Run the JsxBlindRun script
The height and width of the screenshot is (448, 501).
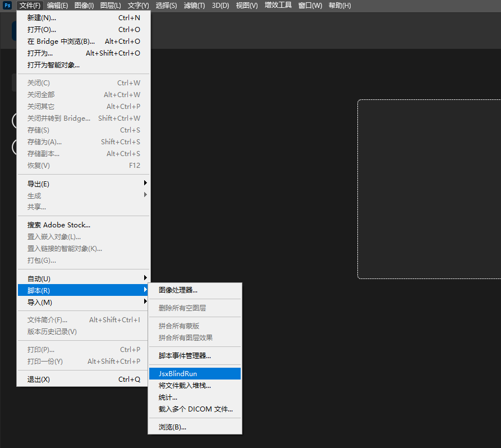(178, 373)
